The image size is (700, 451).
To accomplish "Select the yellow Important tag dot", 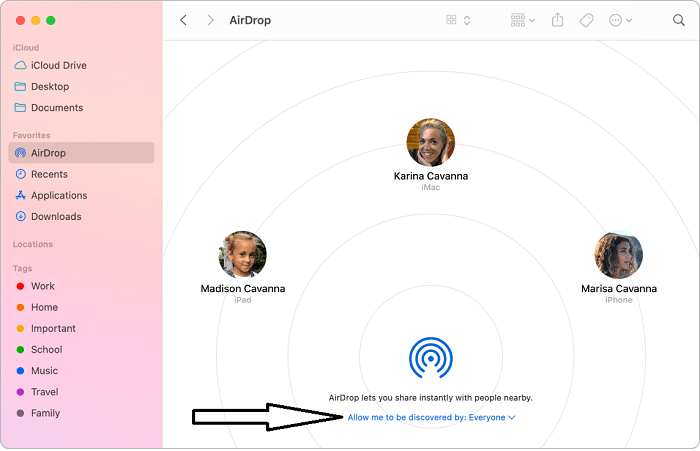I will (20, 329).
